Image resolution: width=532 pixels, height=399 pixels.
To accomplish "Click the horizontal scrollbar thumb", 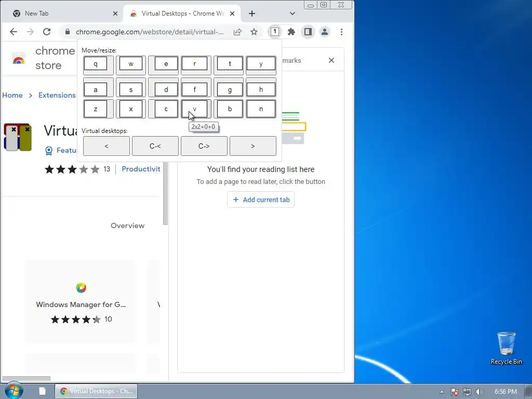I will tap(26, 378).
